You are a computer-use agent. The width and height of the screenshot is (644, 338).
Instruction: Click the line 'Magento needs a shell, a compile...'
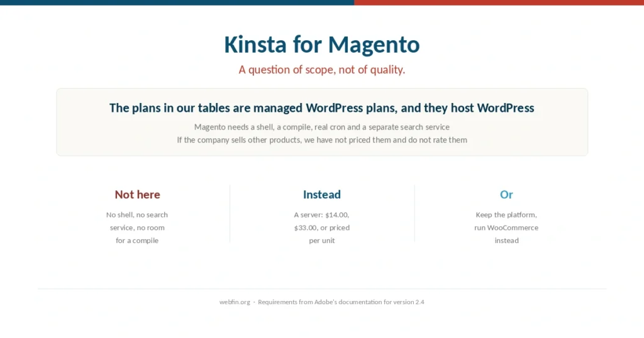(x=321, y=127)
